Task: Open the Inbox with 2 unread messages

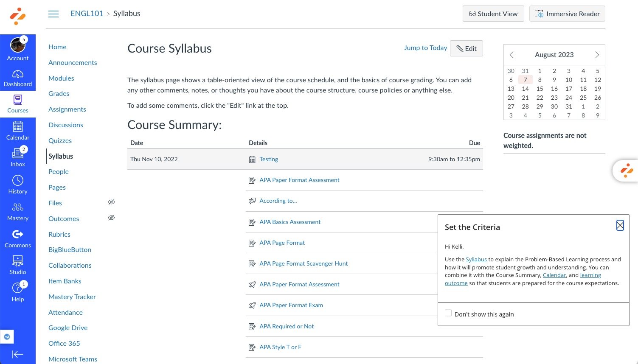Action: (18, 157)
